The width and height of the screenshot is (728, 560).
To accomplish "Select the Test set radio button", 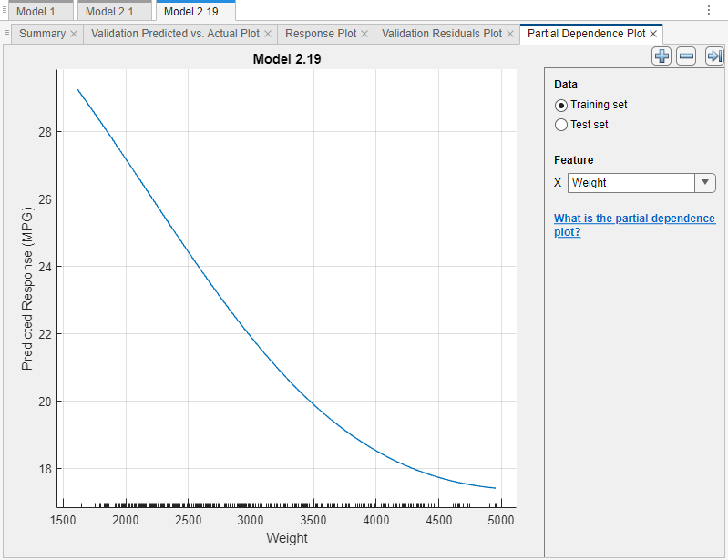I will point(561,125).
